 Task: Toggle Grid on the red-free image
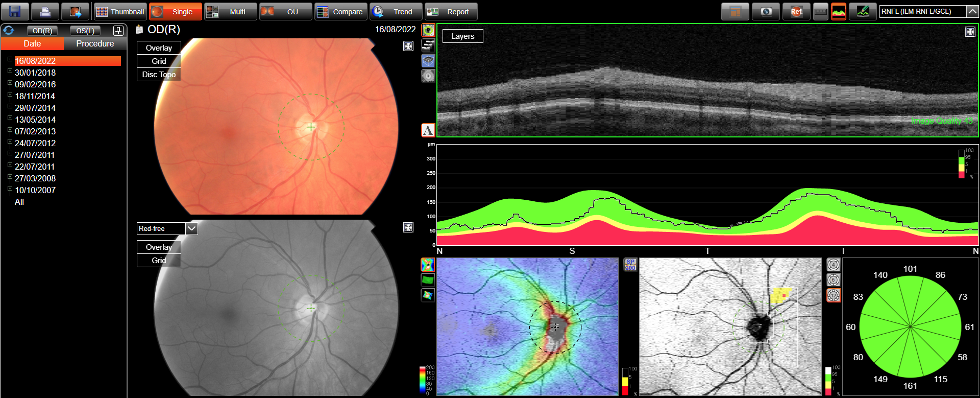(x=159, y=261)
